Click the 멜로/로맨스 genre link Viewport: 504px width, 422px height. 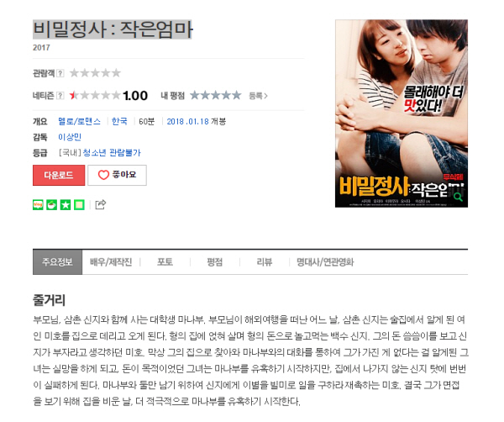tap(80, 121)
